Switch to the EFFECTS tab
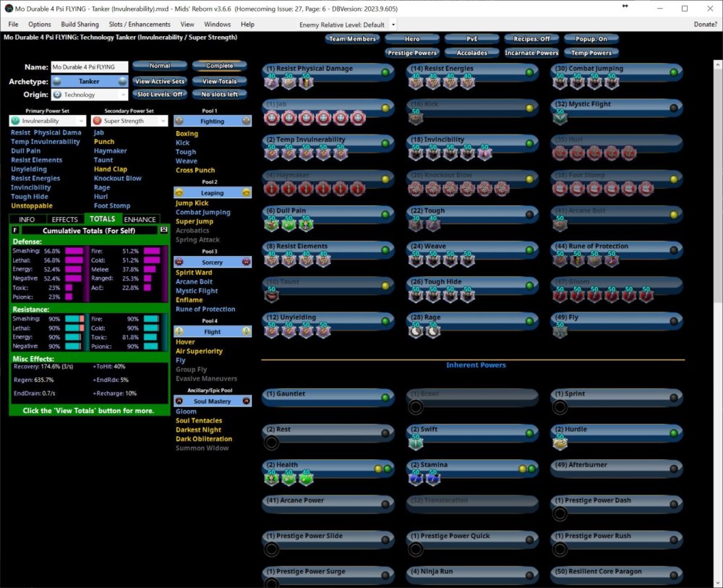723x588 pixels. pos(65,219)
